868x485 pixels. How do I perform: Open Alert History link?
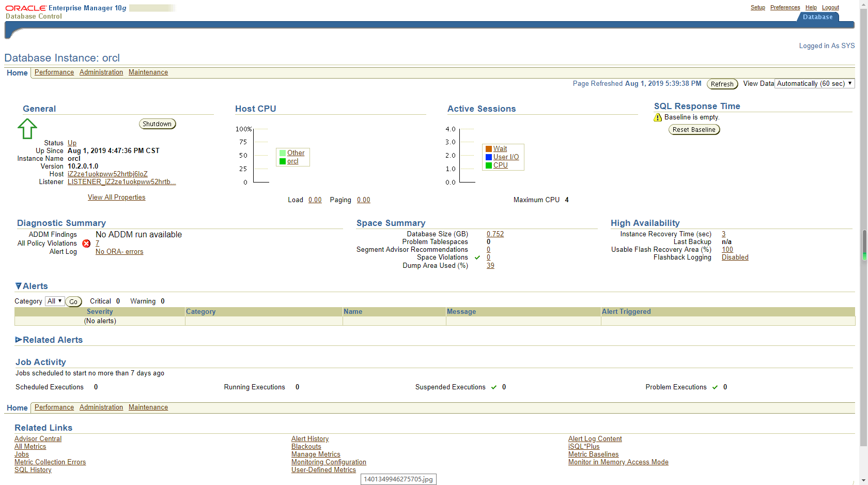[x=310, y=439]
